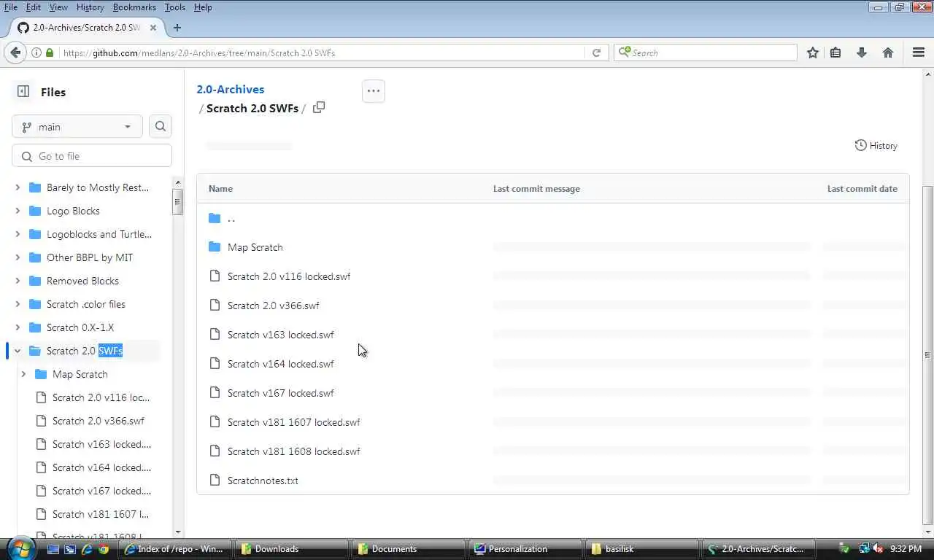Open the three-dots more options button
Viewport: 934px width, 560px height.
[x=373, y=91]
